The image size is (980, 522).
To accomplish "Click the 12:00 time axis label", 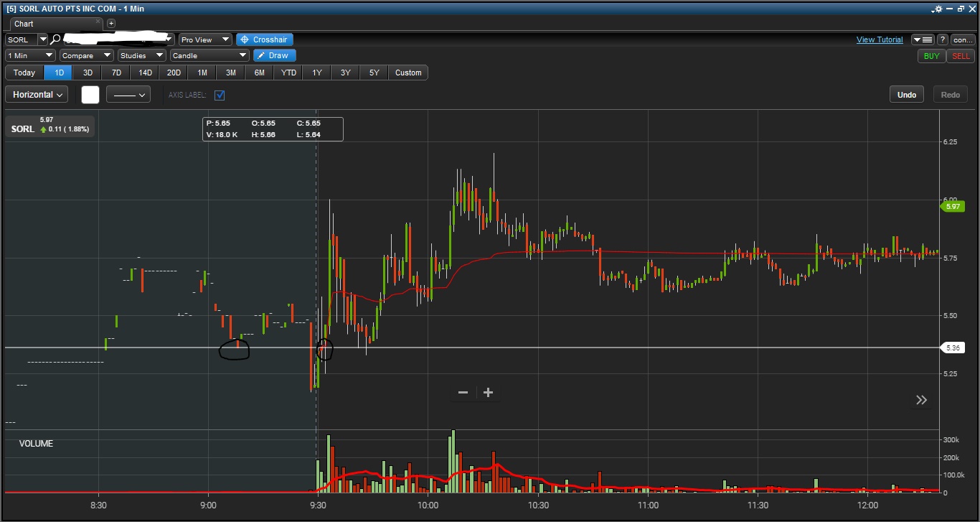I will tap(867, 505).
